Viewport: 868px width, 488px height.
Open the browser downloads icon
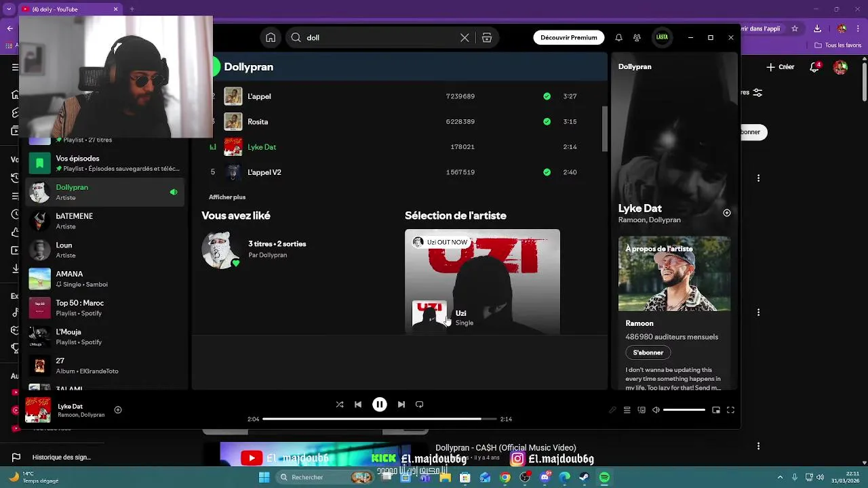click(x=817, y=29)
